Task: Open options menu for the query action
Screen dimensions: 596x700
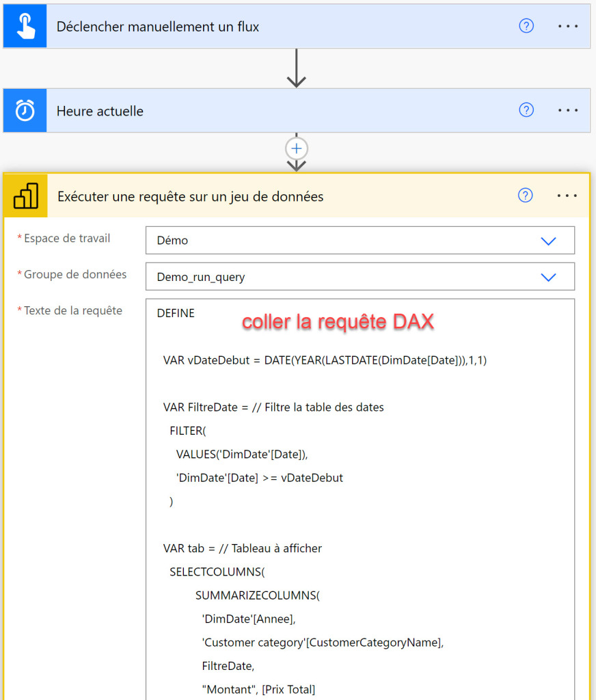Action: point(567,196)
